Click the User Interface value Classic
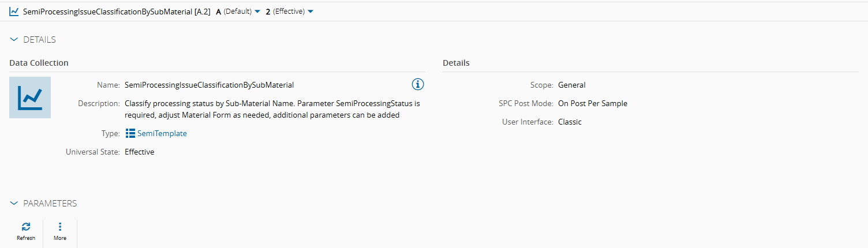The height and width of the screenshot is (248, 868). (x=570, y=122)
